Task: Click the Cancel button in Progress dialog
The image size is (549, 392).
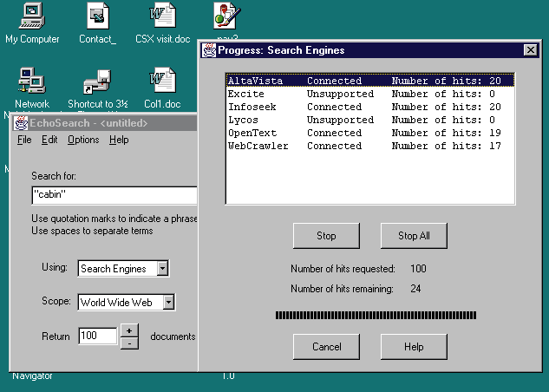Action: (x=326, y=347)
